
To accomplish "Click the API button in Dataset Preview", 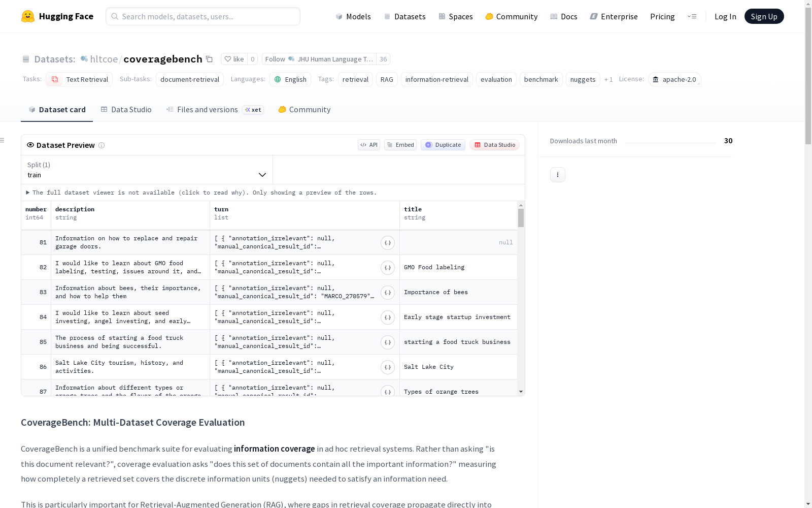I will (x=369, y=145).
